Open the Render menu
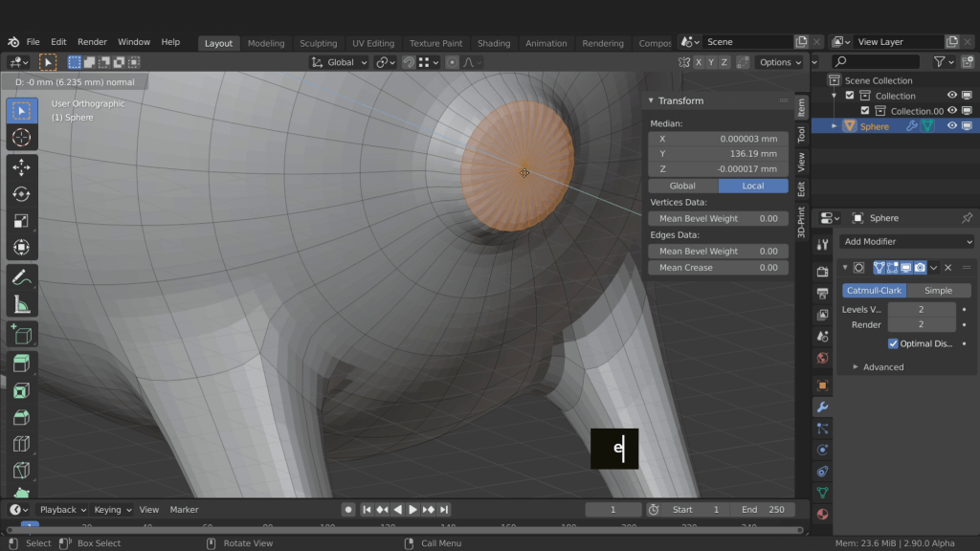The width and height of the screenshot is (980, 551). [x=92, y=42]
